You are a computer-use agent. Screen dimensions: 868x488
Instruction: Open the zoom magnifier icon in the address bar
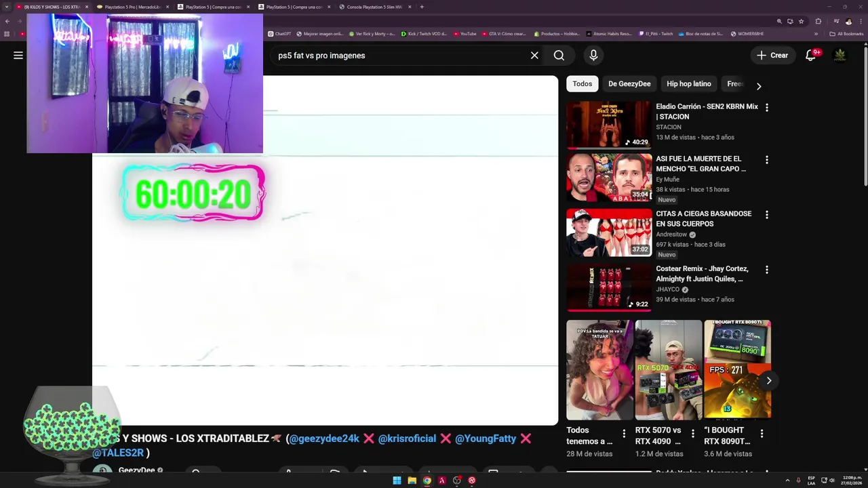click(x=779, y=21)
